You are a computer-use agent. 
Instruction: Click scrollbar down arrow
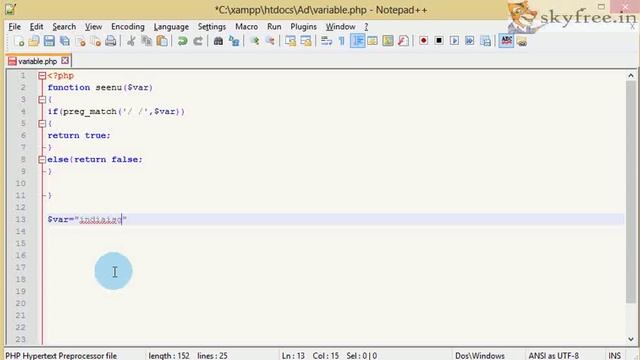631,339
